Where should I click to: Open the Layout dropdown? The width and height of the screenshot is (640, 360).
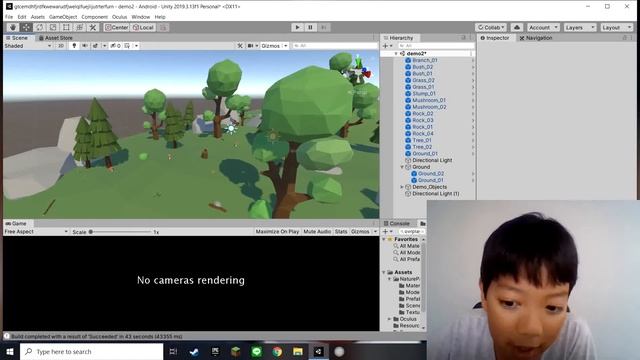click(x=616, y=27)
